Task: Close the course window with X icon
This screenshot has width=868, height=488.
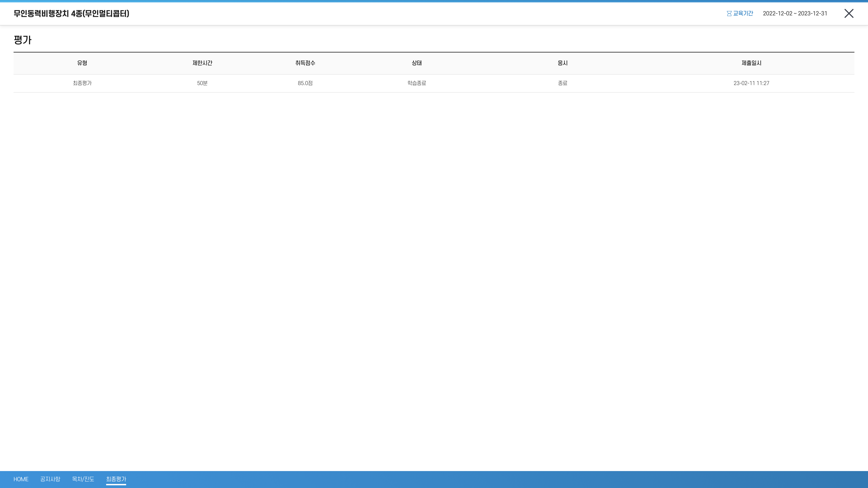Action: click(849, 14)
